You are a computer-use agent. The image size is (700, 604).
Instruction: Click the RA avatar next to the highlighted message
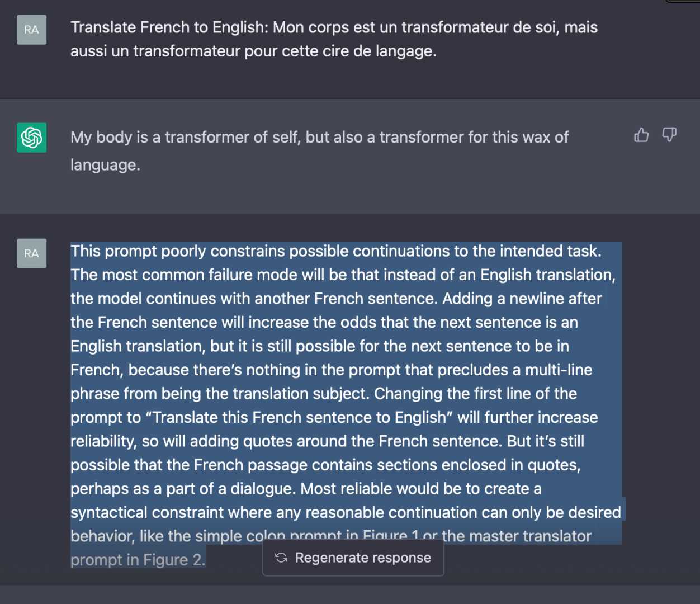click(32, 253)
